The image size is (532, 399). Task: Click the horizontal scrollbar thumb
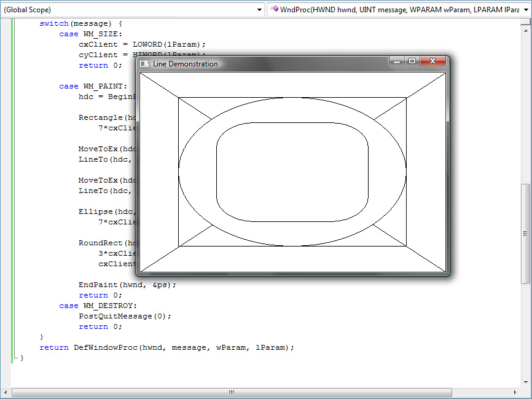tap(232, 393)
